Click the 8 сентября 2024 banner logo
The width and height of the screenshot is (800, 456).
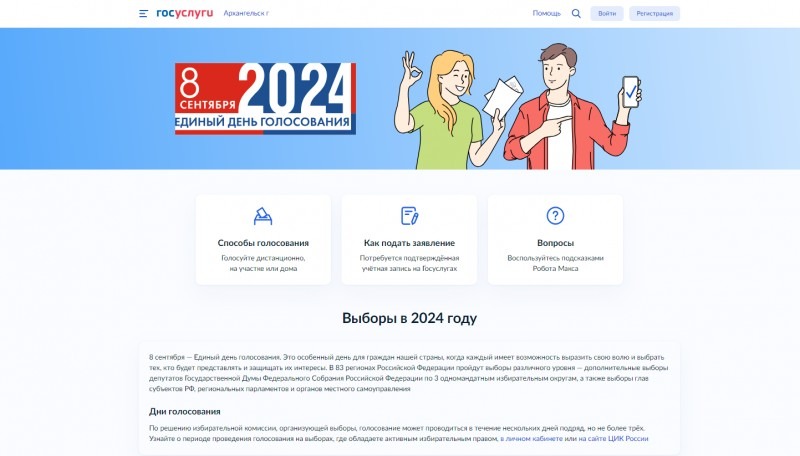pyautogui.click(x=265, y=98)
